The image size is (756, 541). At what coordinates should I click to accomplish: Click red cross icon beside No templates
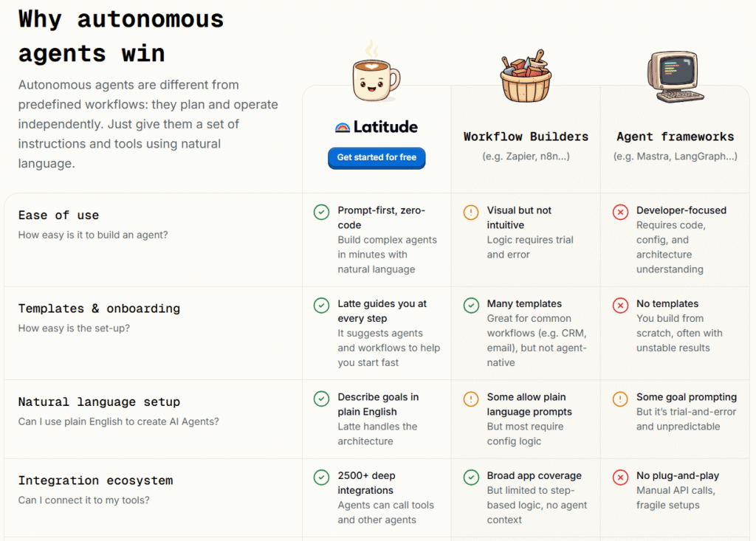coord(620,306)
